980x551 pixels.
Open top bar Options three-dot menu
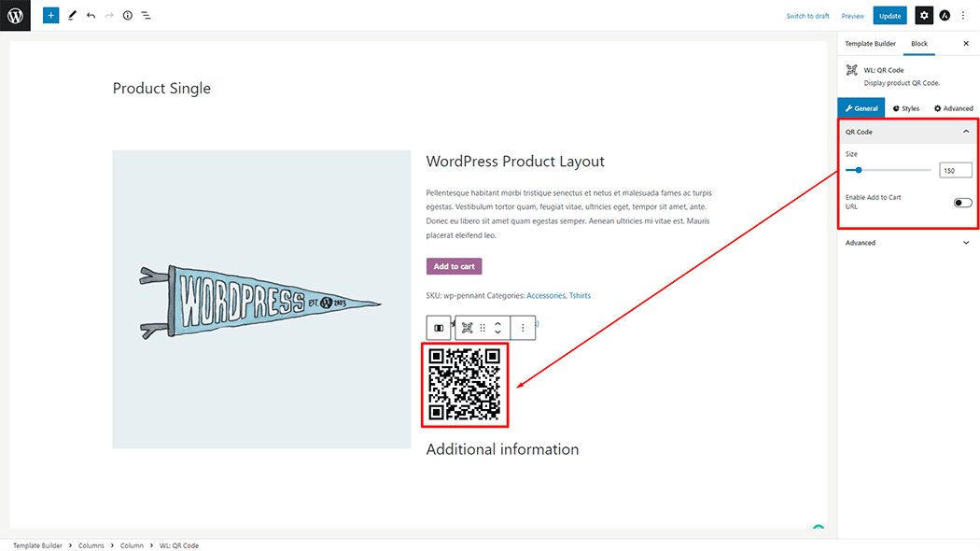(x=963, y=16)
